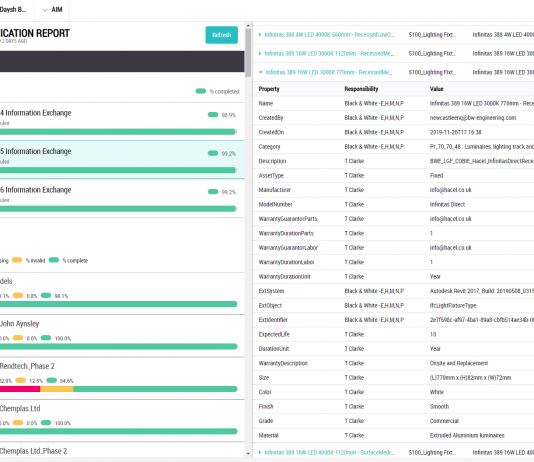Click scrollbar up arrow in left panel
The height and width of the screenshot is (462, 534).
click(x=248, y=26)
